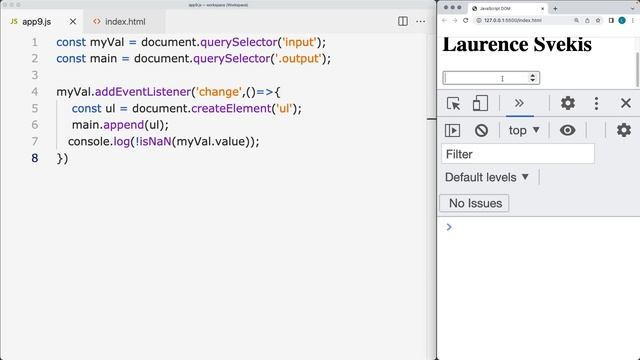This screenshot has height=360, width=640.
Task: Toggle the browser side panel
Action: (611, 20)
